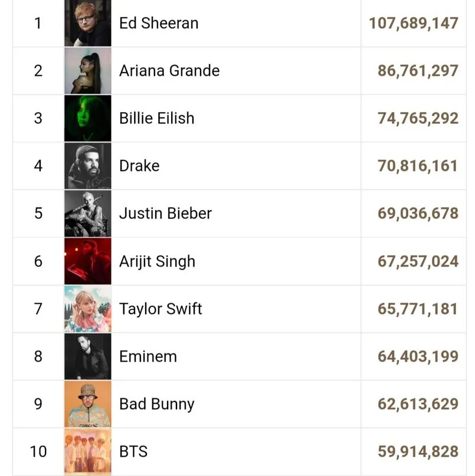Screen dimensions: 475x476
Task: Select Eminem's listener count 64,403,199
Action: [418, 356]
